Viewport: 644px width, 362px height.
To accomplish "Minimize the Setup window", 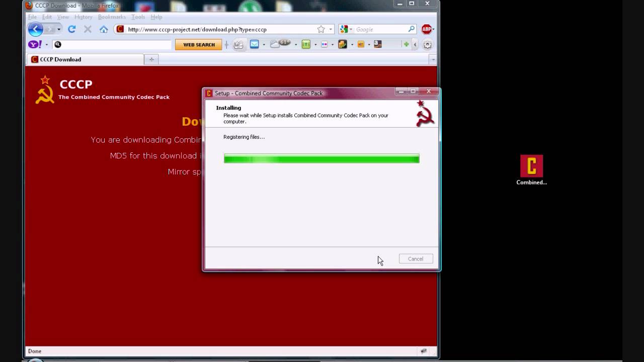I will pyautogui.click(x=401, y=92).
